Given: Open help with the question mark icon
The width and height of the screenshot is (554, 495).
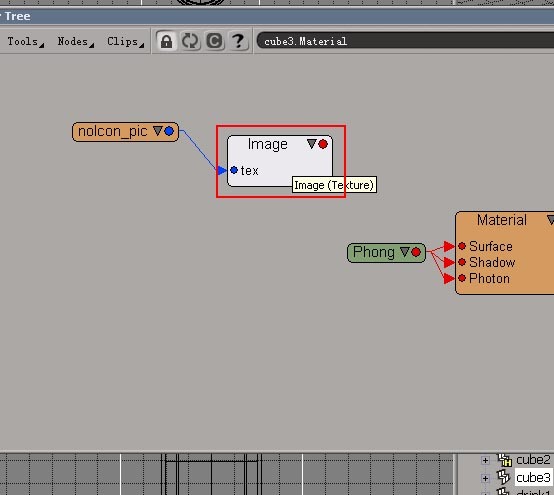Looking at the screenshot, I should tap(238, 41).
